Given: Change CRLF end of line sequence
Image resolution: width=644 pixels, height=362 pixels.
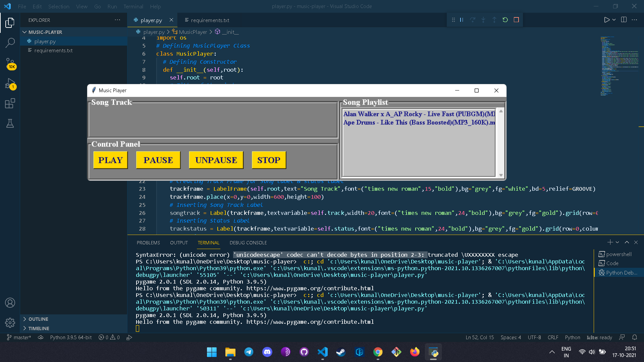Looking at the screenshot, I should pyautogui.click(x=553, y=337).
